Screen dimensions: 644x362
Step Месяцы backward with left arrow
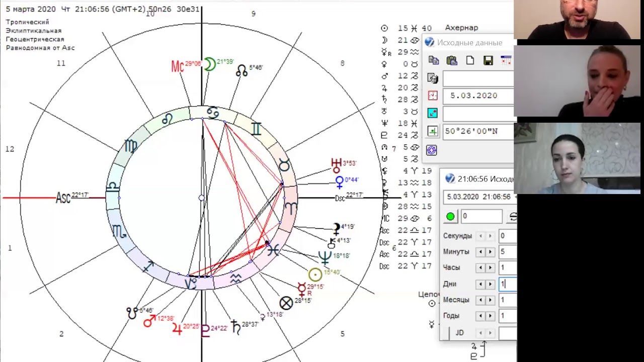[480, 300]
